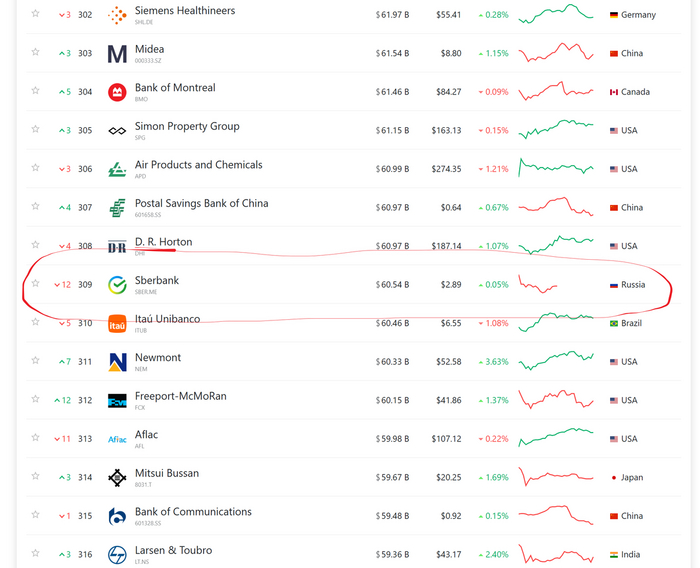
Task: Toggle the favorite star for Freeport-McMoRan
Action: pos(35,399)
